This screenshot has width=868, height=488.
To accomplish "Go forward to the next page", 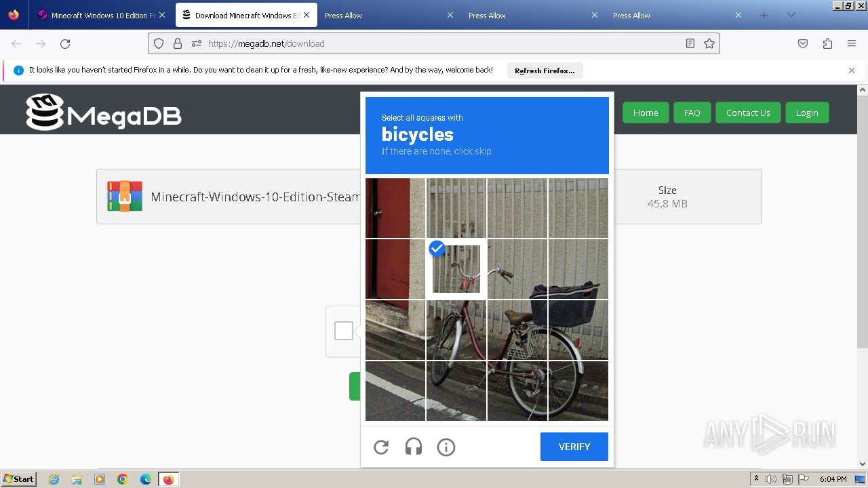I will (x=41, y=43).
